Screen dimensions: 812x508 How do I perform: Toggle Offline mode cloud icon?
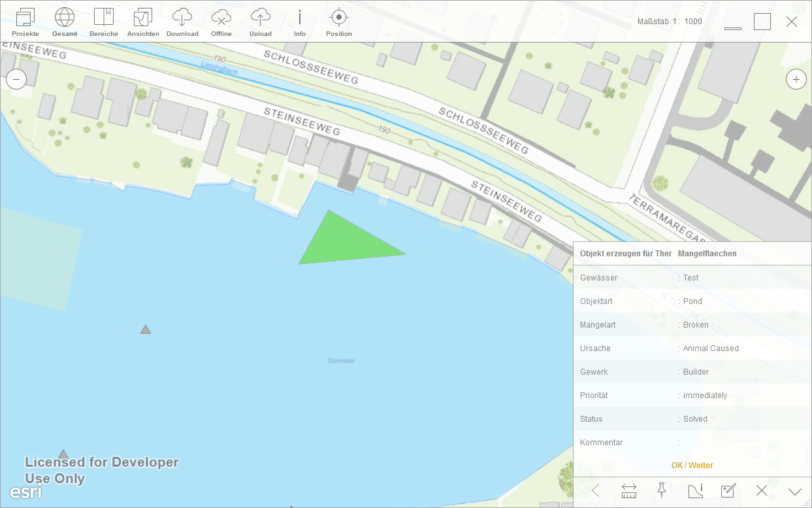(x=221, y=22)
